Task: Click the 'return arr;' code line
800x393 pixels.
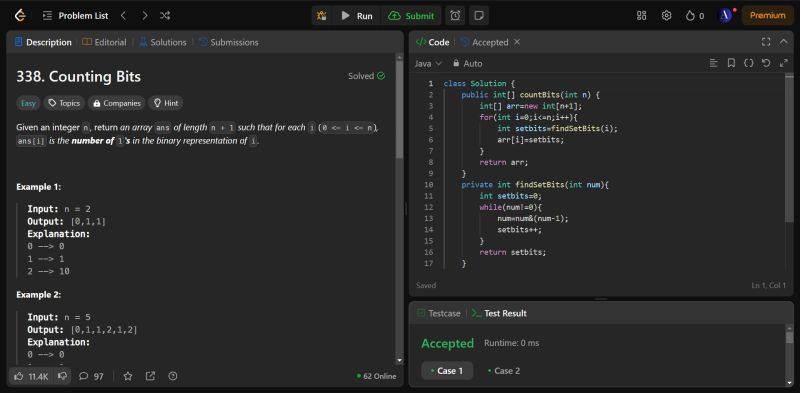Action: 504,162
